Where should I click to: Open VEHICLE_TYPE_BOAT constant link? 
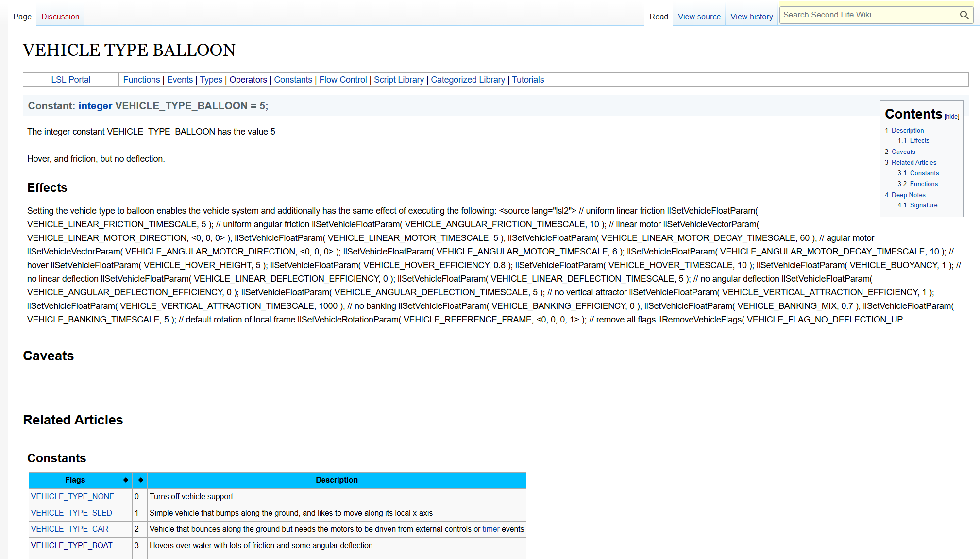point(71,545)
